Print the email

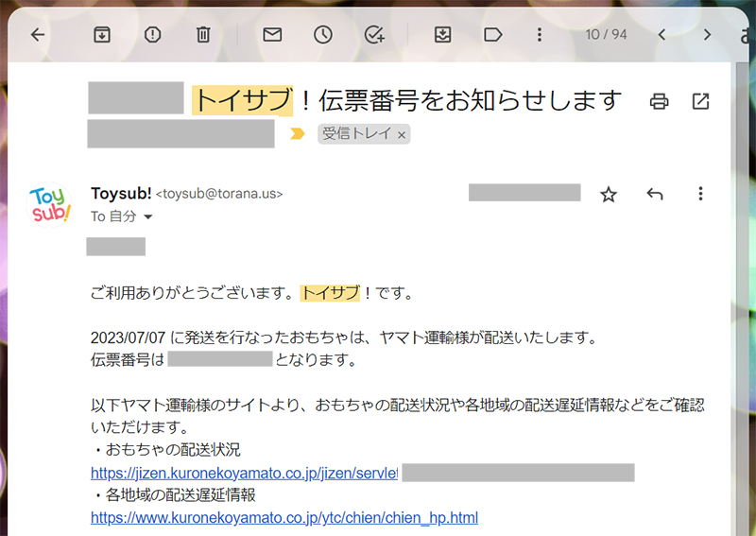tap(659, 101)
